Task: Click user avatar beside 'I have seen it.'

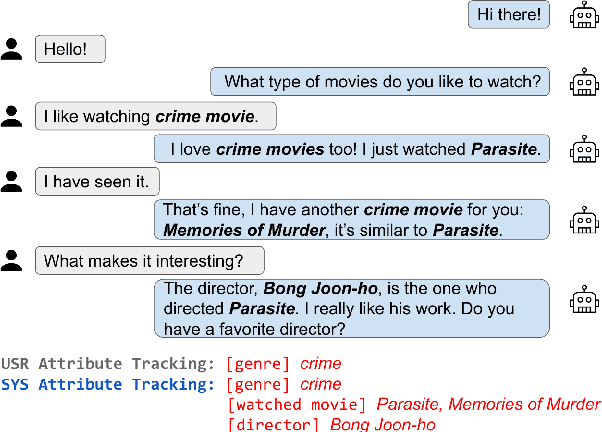Action: 12,182
